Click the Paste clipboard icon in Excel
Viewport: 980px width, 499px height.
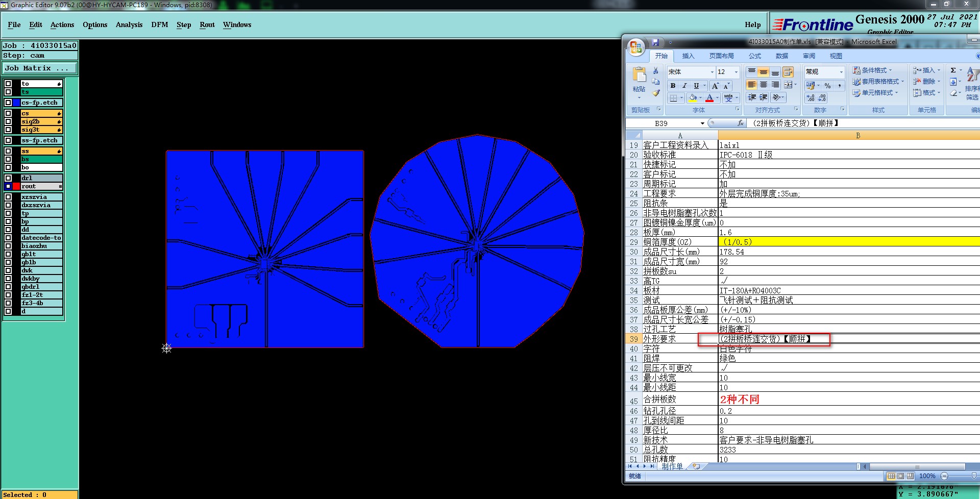click(x=639, y=75)
